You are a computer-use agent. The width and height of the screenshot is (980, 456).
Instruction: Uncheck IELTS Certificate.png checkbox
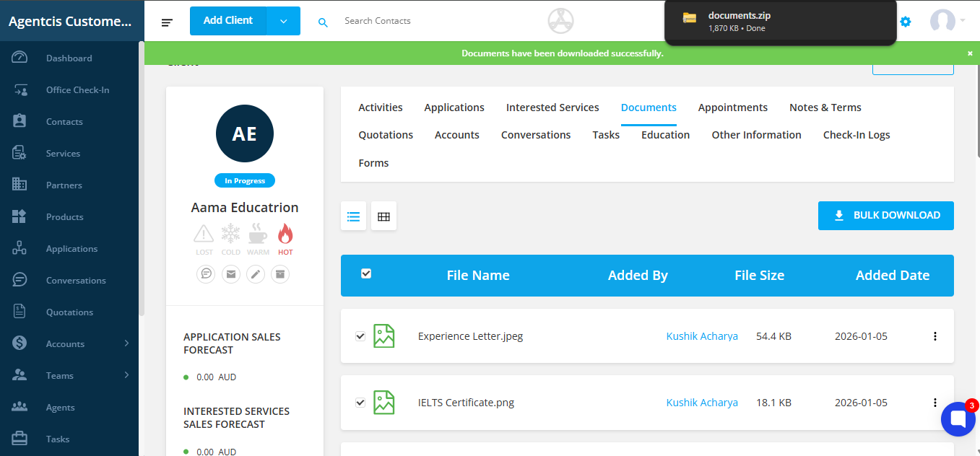coord(360,403)
